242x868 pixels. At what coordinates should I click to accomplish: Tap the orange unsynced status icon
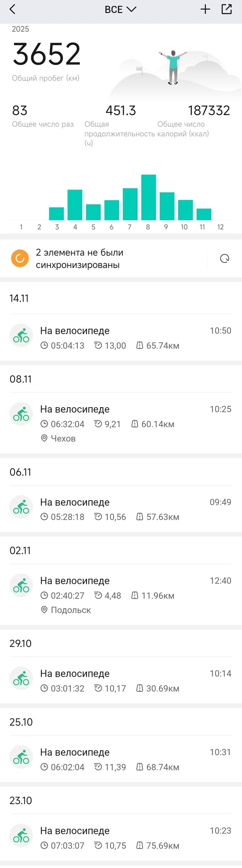point(20,258)
